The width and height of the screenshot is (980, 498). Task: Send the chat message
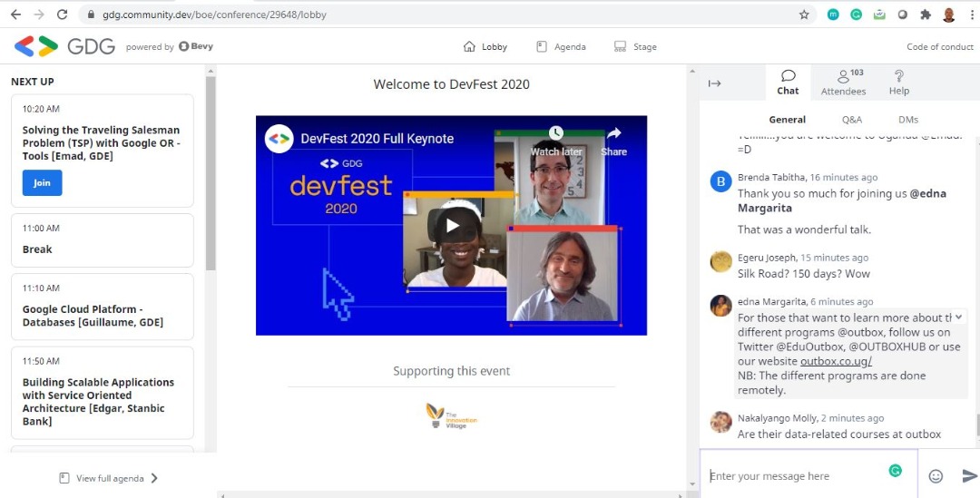(969, 476)
